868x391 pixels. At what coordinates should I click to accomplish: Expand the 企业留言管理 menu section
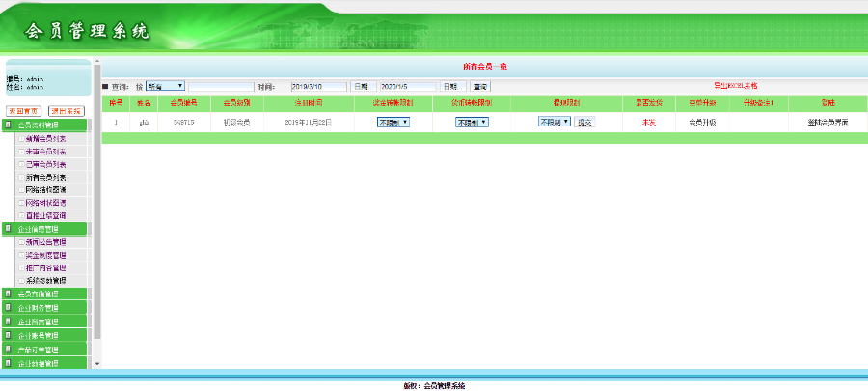(x=44, y=321)
